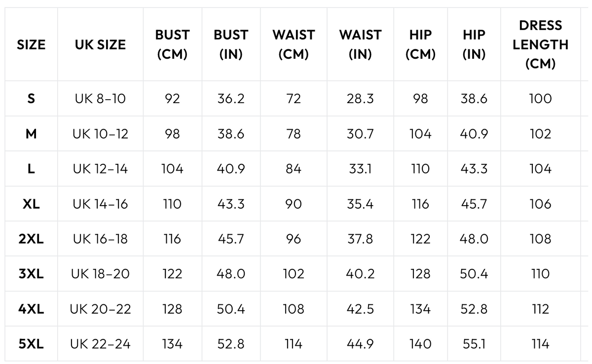Image resolution: width=592 pixels, height=364 pixels.
Task: Click the 5XL size row label
Action: tap(31, 344)
